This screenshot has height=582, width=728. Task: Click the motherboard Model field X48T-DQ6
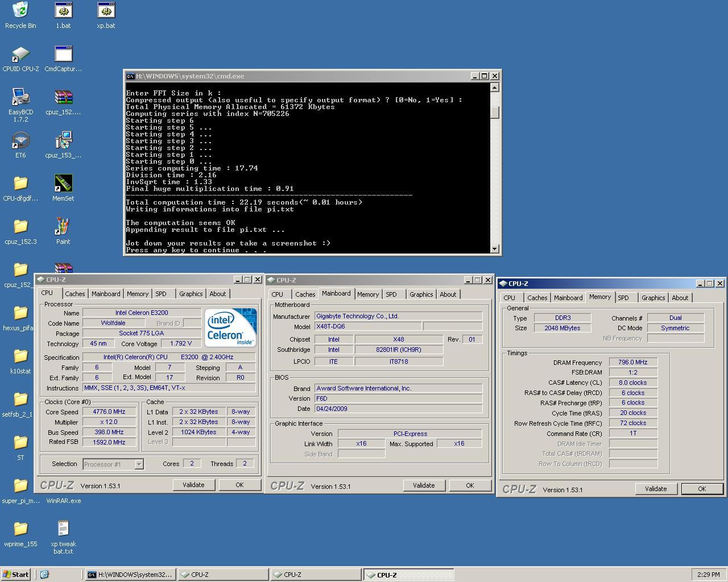click(368, 326)
